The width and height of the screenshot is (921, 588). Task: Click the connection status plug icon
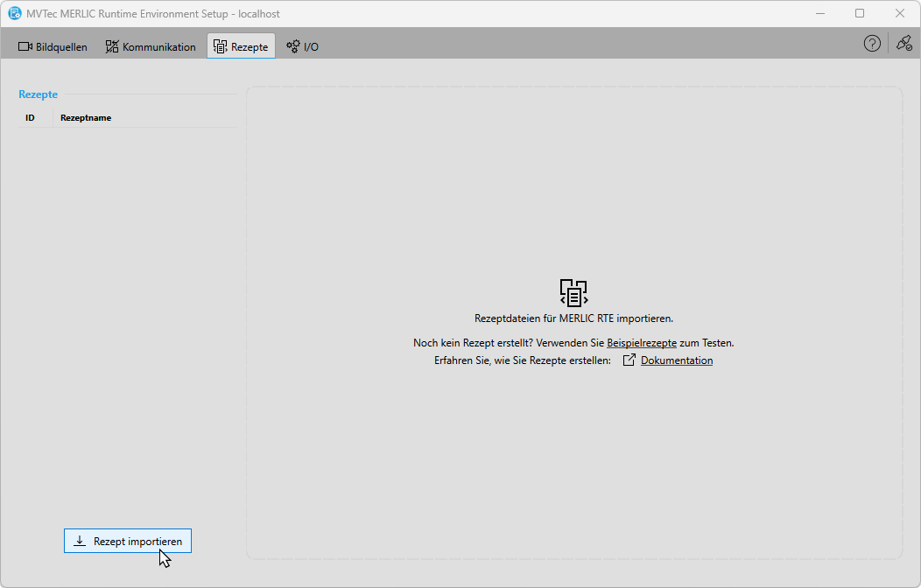pos(903,44)
